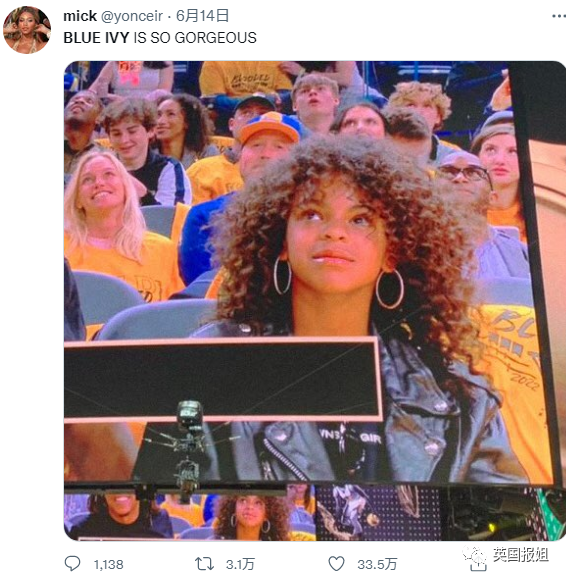Open the display name mick
Viewport: 566px width, 580px height.
tap(80, 16)
